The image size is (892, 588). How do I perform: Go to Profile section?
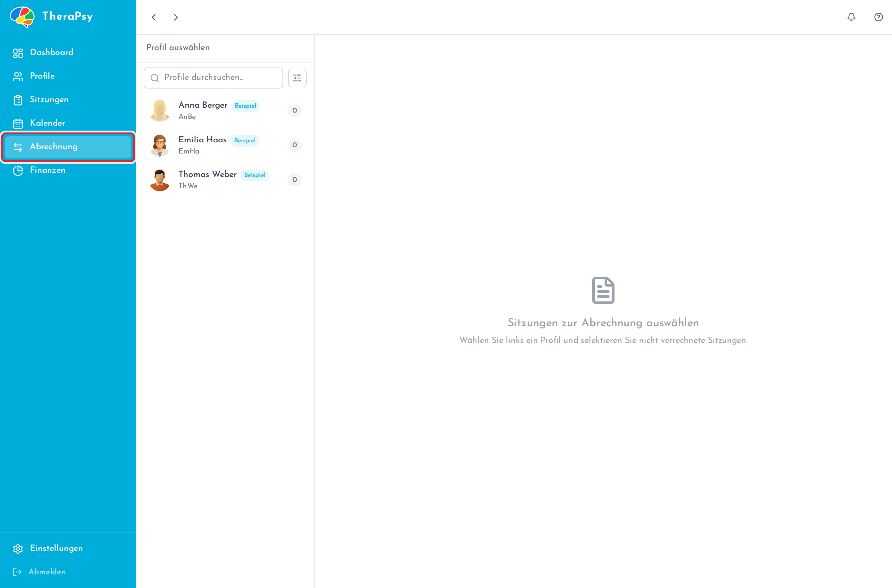[68, 76]
